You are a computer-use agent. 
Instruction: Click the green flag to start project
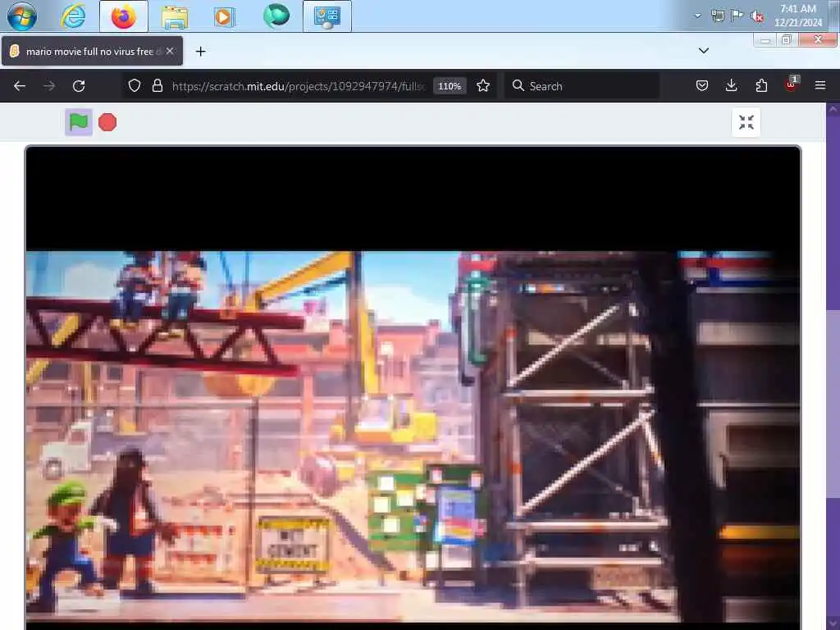tap(78, 122)
